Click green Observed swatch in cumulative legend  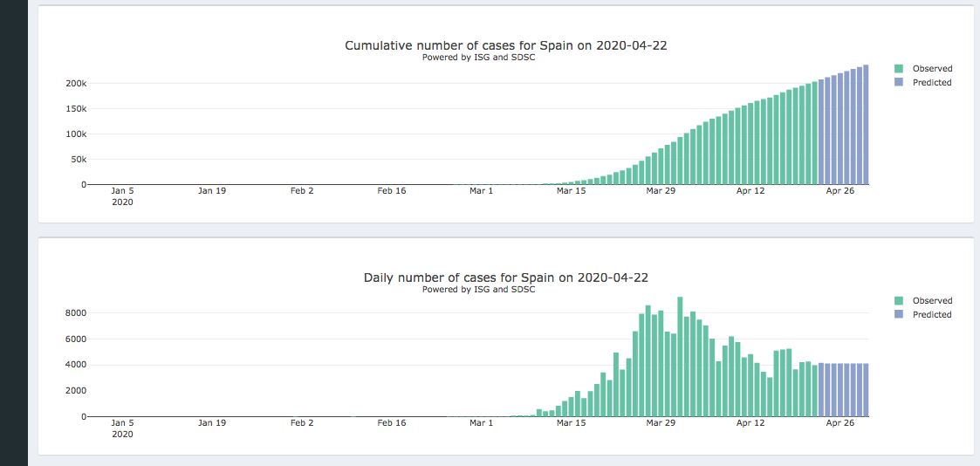899,68
